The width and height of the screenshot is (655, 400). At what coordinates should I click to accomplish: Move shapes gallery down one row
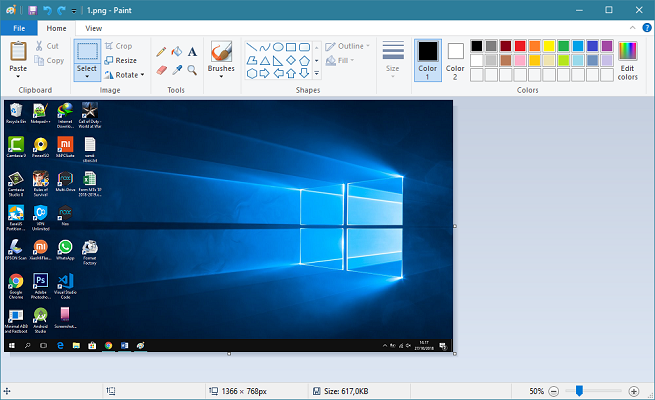pos(317,61)
